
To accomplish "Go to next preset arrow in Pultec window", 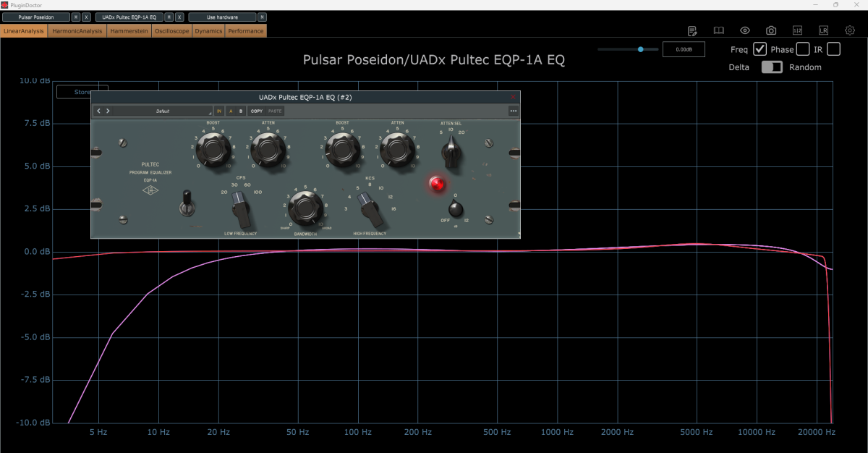I will 108,111.
